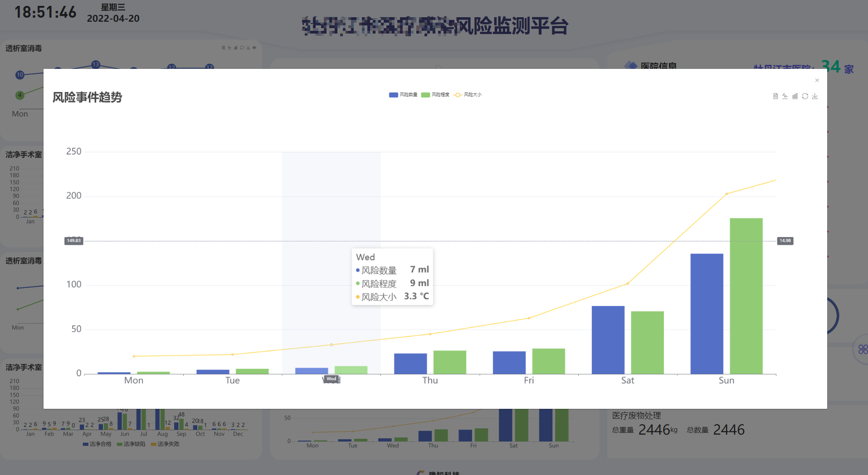
Task: Click the Sun green bar in the risk trend chart
Action: 746,295
